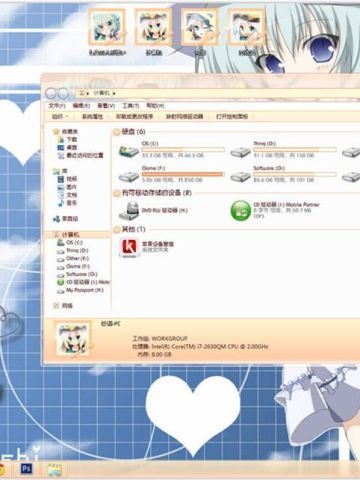Select Software (G:) in the navigation tree
Viewport: 360px width, 480px height.
coord(78,274)
